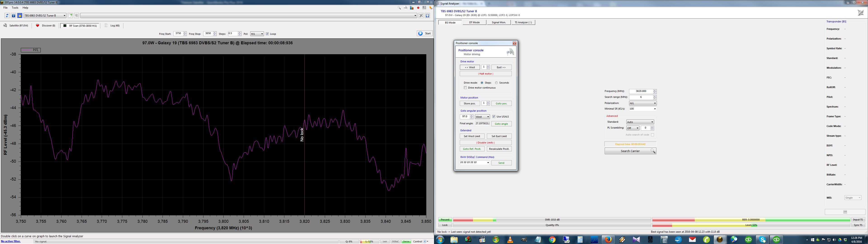
Task: Click the East >> drive button
Action: click(501, 67)
